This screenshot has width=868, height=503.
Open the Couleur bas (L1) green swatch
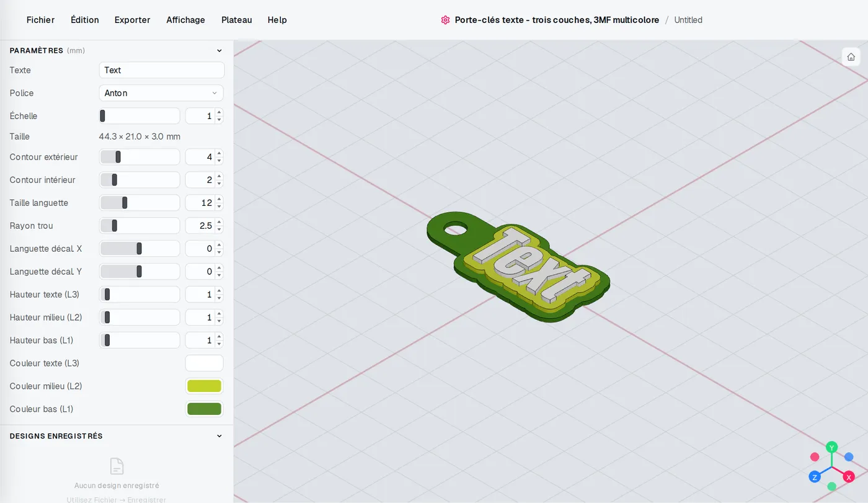click(204, 409)
